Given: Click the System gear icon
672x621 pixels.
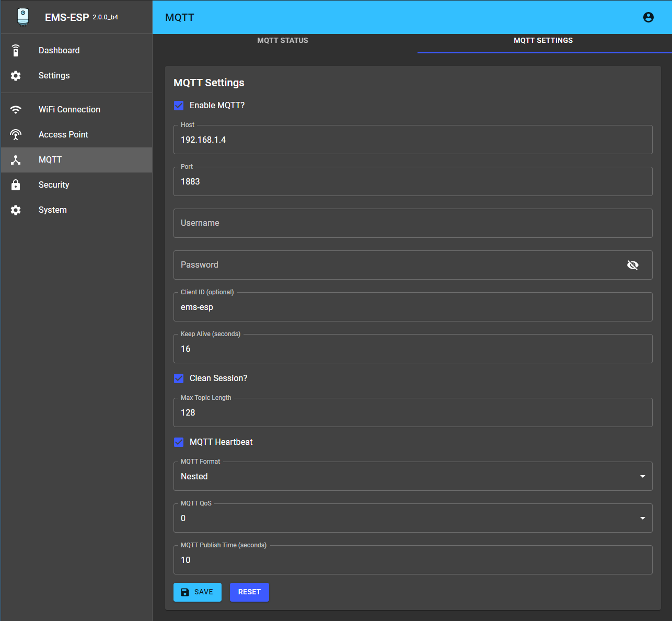Looking at the screenshot, I should click(x=16, y=210).
